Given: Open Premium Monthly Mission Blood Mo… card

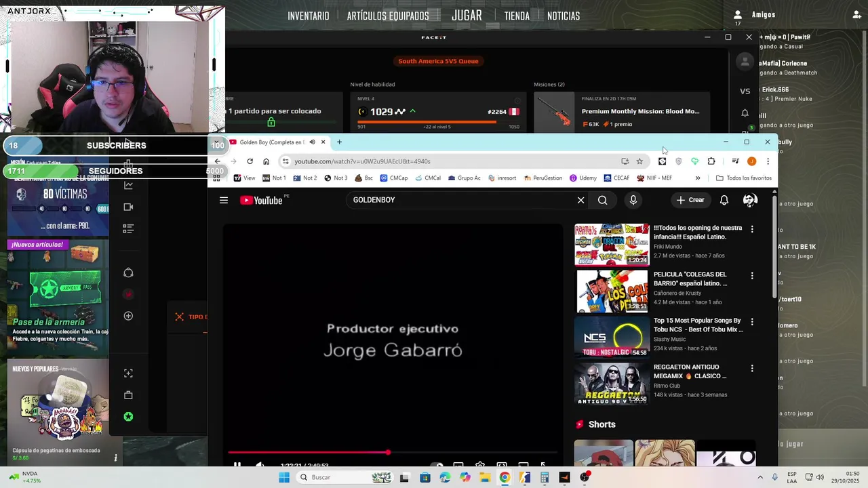Looking at the screenshot, I should [x=622, y=113].
